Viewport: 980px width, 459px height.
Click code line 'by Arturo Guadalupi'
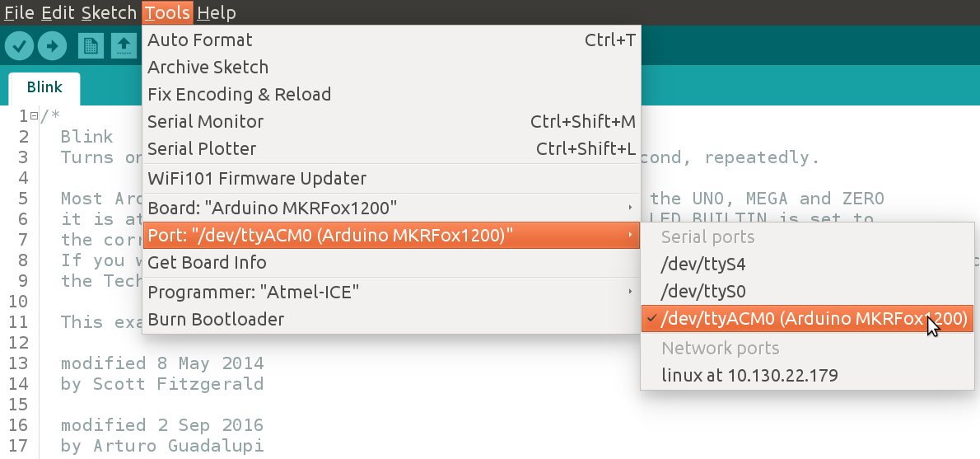pos(162,446)
